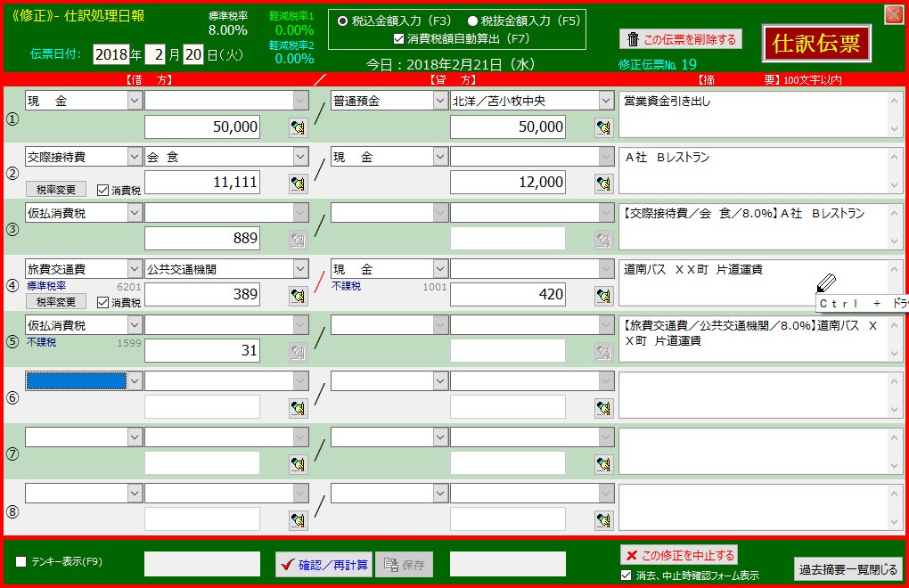Click the 税率変更 button in row 4
The height and width of the screenshot is (588, 909).
click(56, 302)
